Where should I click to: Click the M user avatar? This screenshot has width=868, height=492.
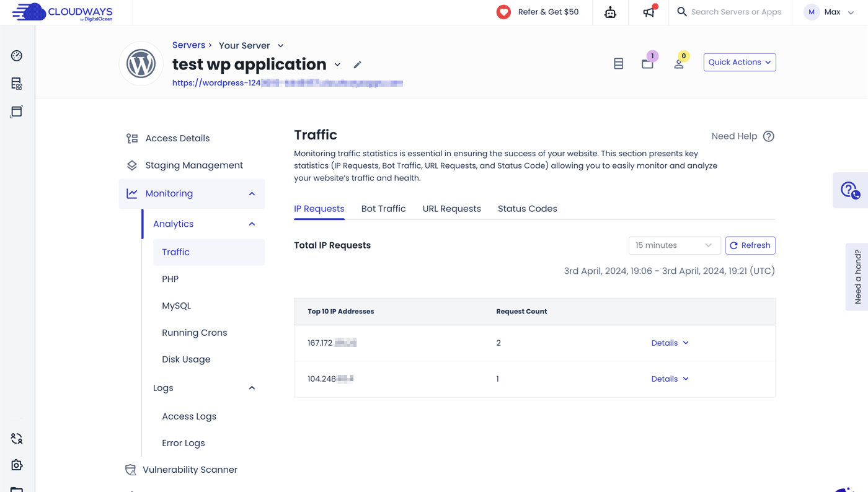812,12
